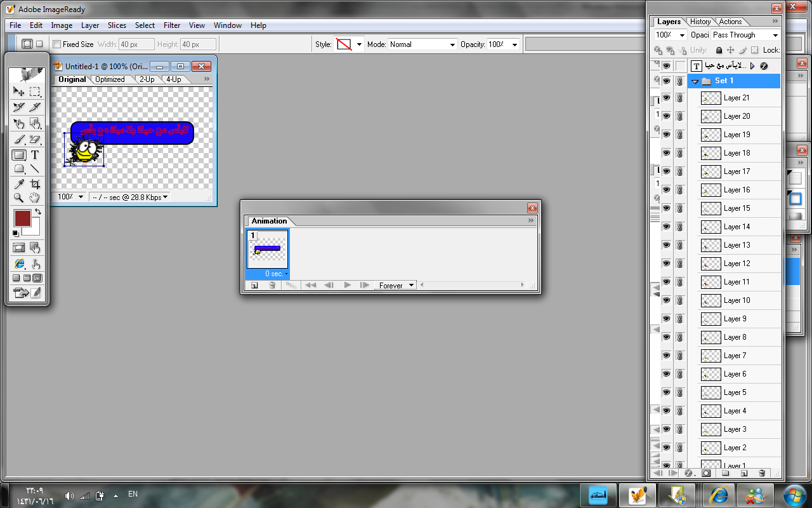Select the Type tool in the toolbox
Image resolution: width=812 pixels, height=508 pixels.
pyautogui.click(x=35, y=154)
